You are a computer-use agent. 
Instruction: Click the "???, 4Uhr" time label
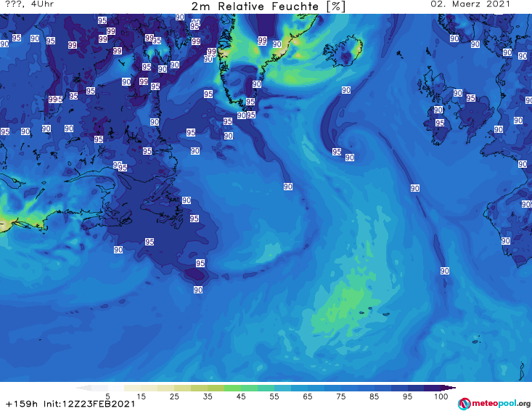pos(30,4)
